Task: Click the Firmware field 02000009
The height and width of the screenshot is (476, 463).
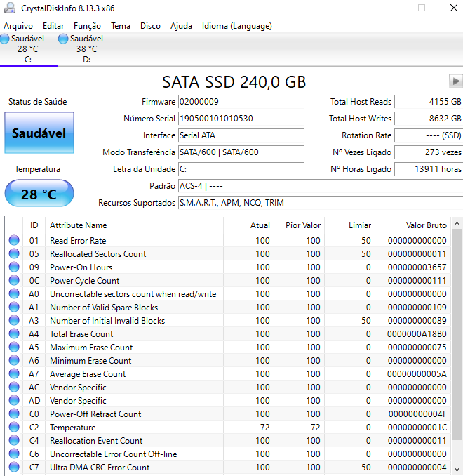Action: 241,102
